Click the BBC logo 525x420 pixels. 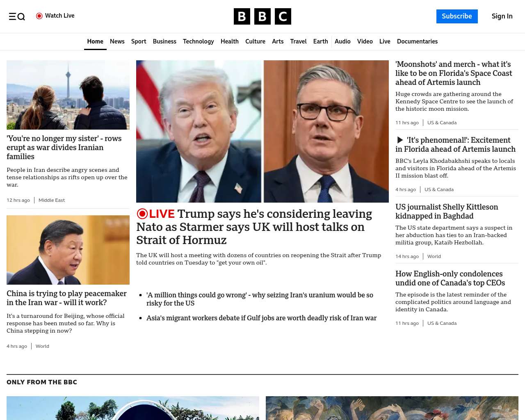coord(262,16)
